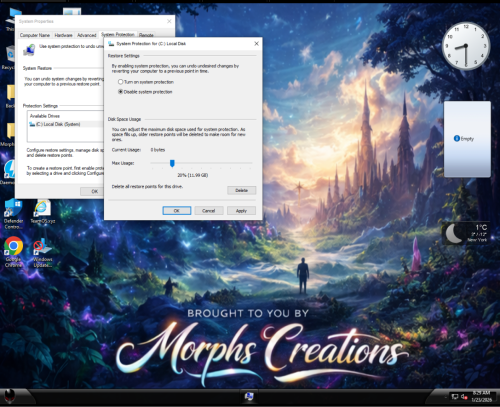The width and height of the screenshot is (500, 407).
Task: Open the Windows Update blocker desktop icon
Action: click(x=43, y=253)
